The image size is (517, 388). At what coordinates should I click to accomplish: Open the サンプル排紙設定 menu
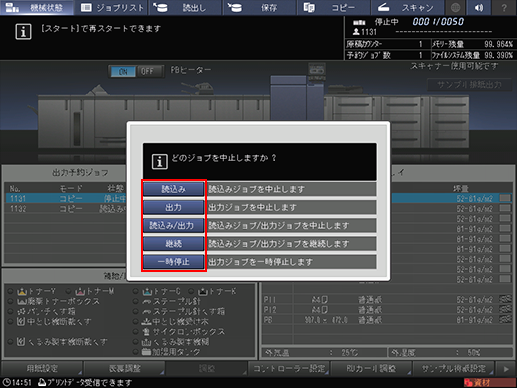(453, 369)
